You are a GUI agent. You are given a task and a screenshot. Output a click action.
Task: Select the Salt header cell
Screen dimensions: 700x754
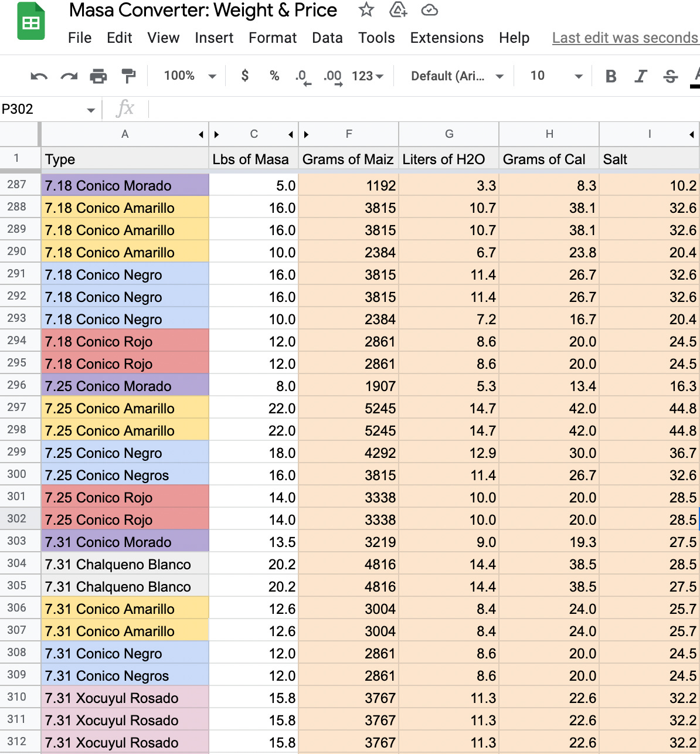point(650,159)
